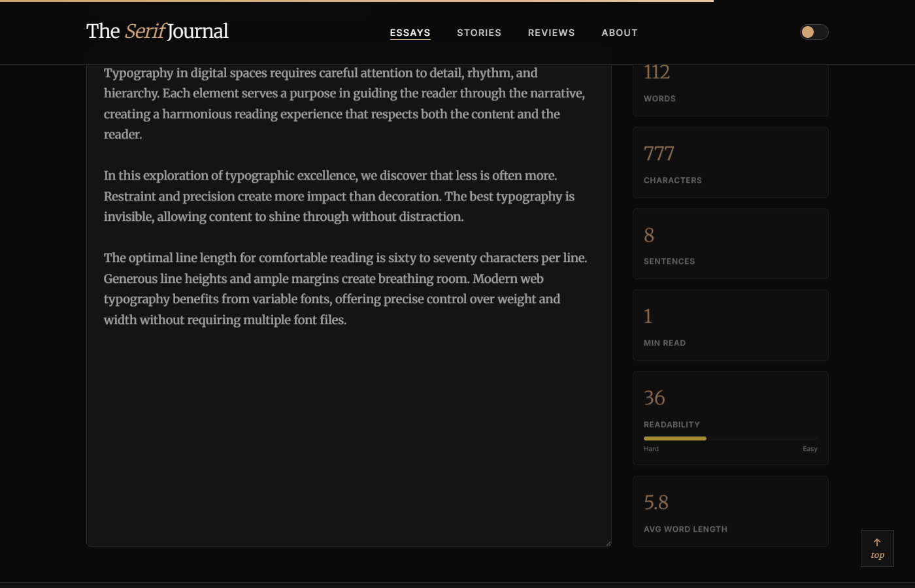The image size is (915, 588).
Task: Click the 777 Characters stat card
Action: 730,163
